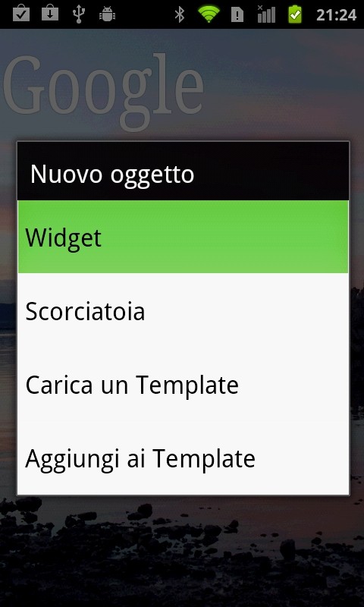
Task: Dismiss dialog via dimmed rocks below it
Action: (x=182, y=549)
